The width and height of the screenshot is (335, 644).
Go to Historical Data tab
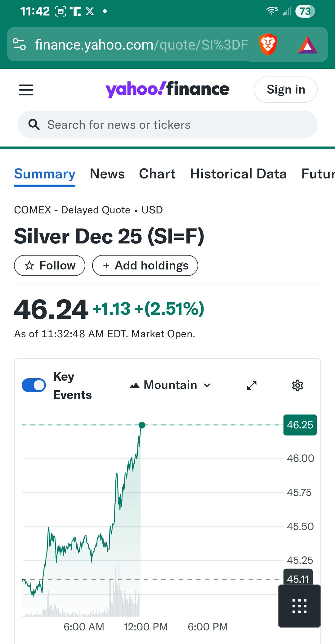[238, 174]
